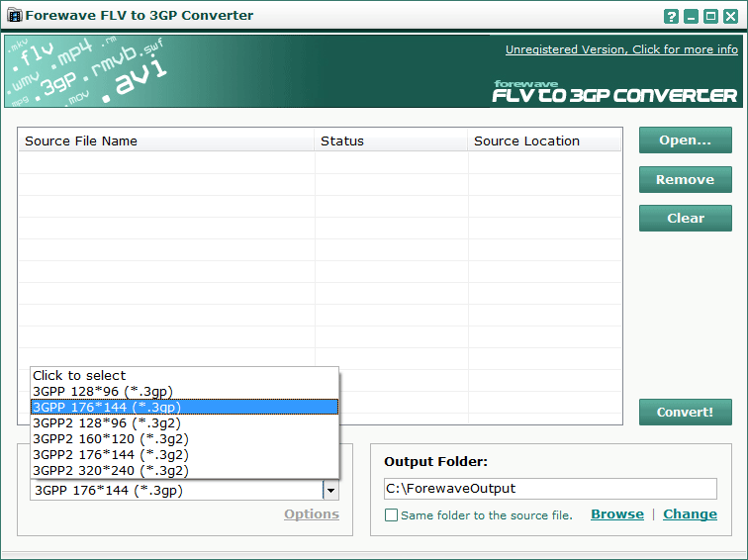Click the Remove button
Viewport: 748px width, 560px height.
click(685, 179)
